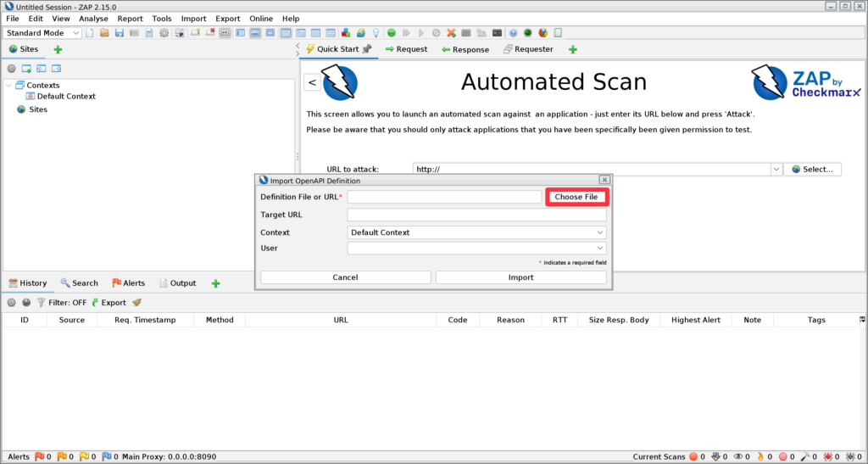Cancel the Import OpenAPI Definition dialog

coord(346,277)
